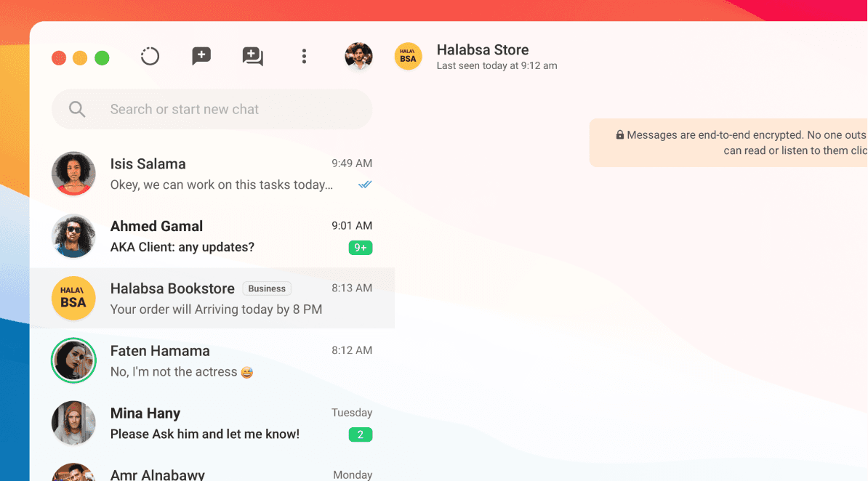View Faten Hamama's status ring avatar

click(73, 360)
